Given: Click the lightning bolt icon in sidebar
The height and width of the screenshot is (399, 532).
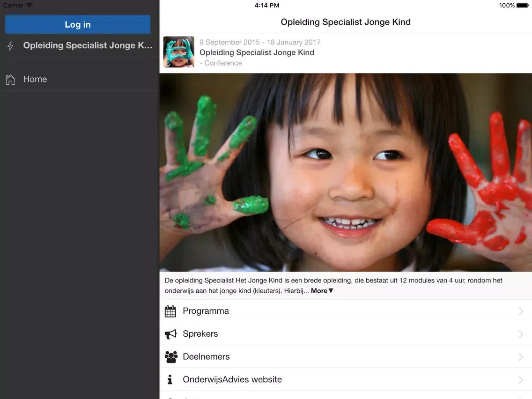Looking at the screenshot, I should (10, 46).
